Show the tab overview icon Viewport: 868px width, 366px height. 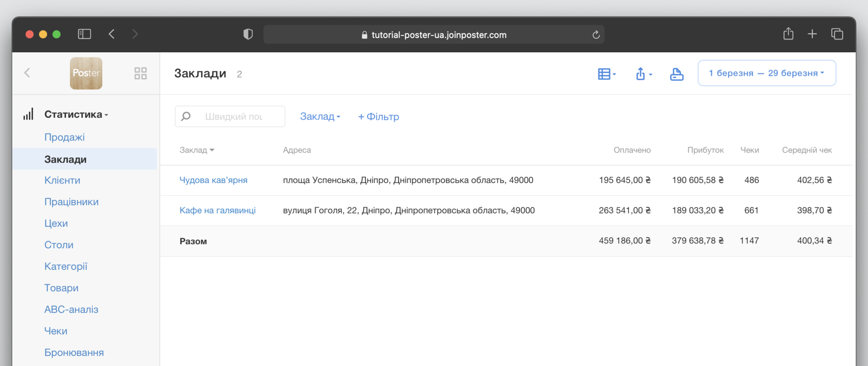[837, 34]
